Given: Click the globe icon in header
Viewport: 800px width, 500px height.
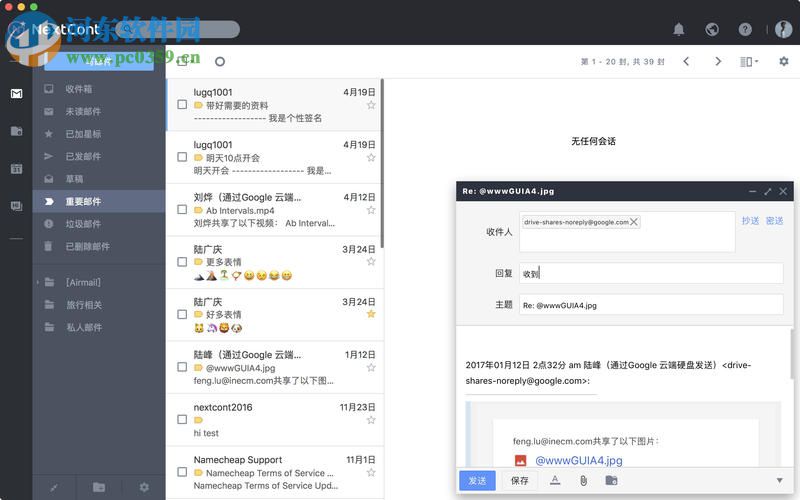Looking at the screenshot, I should 712,29.
